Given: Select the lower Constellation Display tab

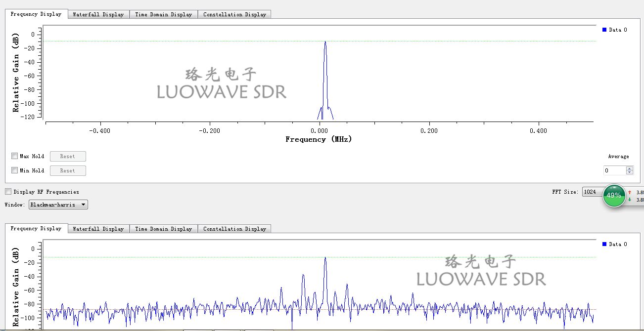Looking at the screenshot, I should tap(234, 229).
